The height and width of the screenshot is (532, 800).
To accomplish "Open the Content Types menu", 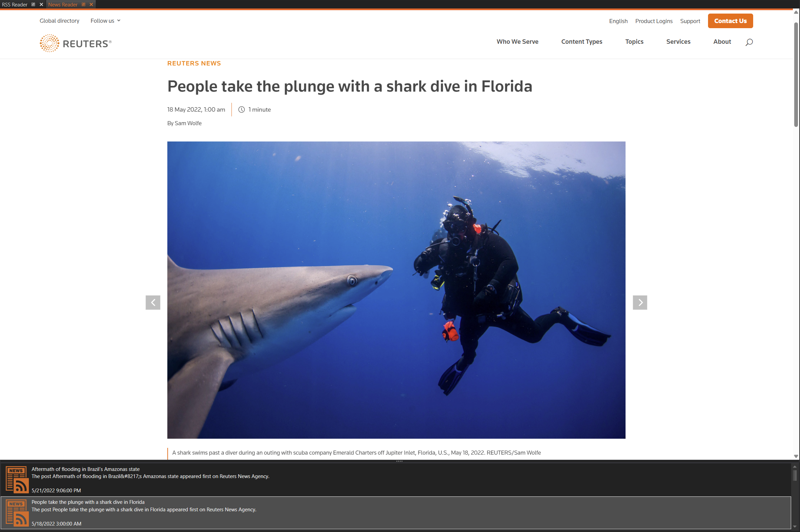I will pos(581,42).
